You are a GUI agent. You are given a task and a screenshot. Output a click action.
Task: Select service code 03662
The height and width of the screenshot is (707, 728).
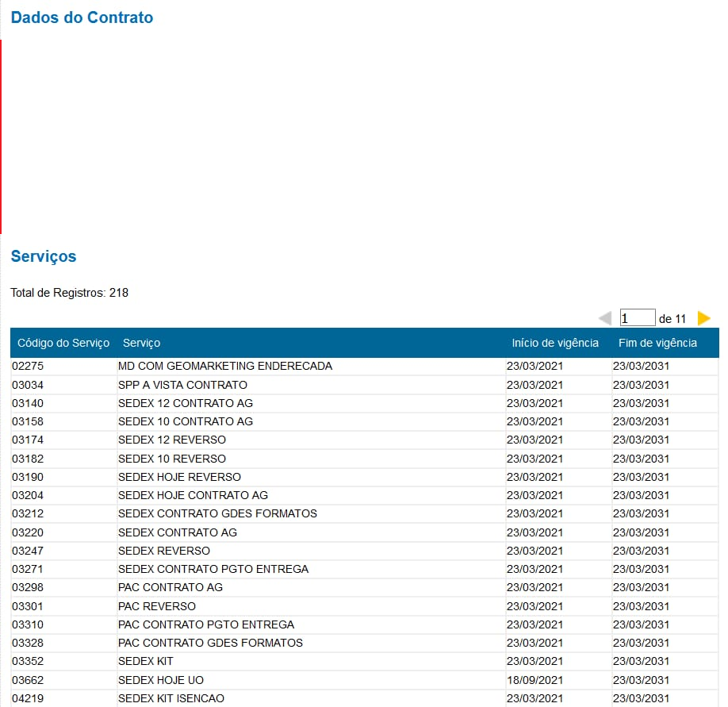click(x=28, y=679)
